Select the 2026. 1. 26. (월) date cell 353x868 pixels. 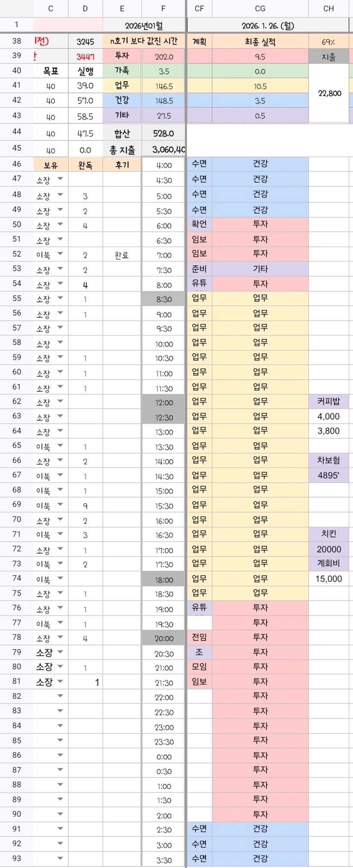pos(268,26)
